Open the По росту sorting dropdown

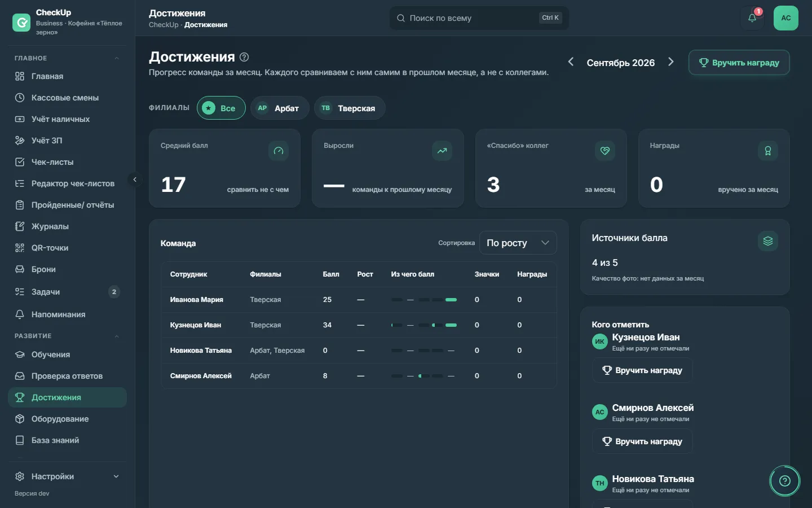[518, 243]
